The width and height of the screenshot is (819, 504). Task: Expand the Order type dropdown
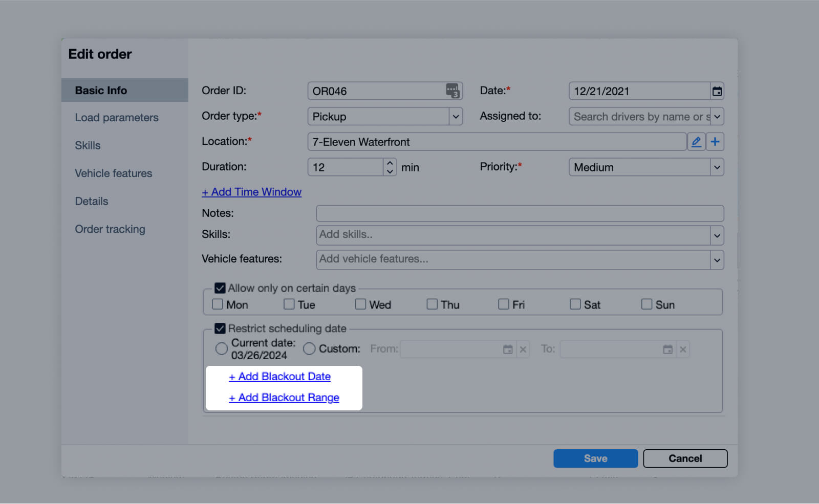(456, 117)
